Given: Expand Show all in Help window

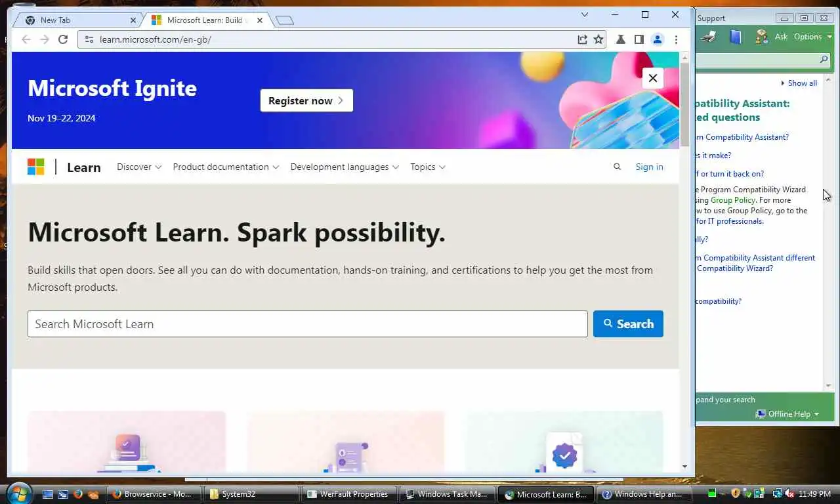Looking at the screenshot, I should click(799, 83).
